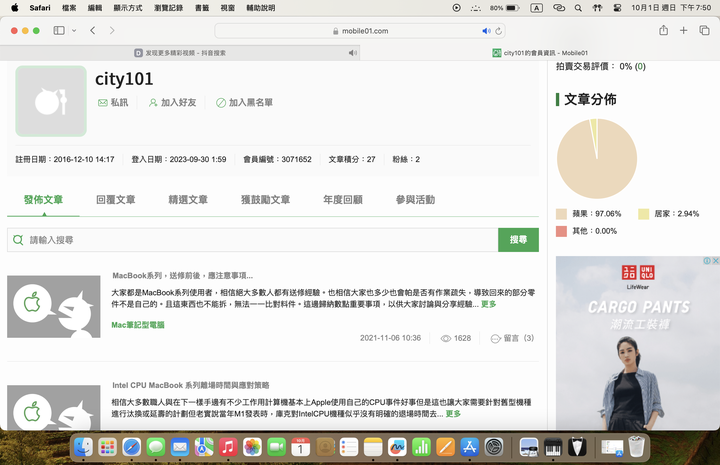Switch to the city101的會員資訊 tab
Image resolution: width=720 pixels, height=465 pixels.
tap(540, 53)
